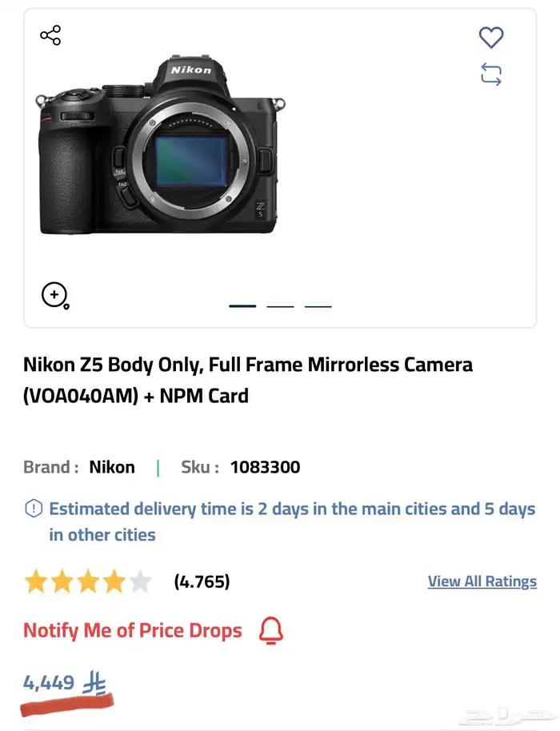Click the Notify Me of Price Drops text
This screenshot has height=731, width=560.
click(133, 630)
